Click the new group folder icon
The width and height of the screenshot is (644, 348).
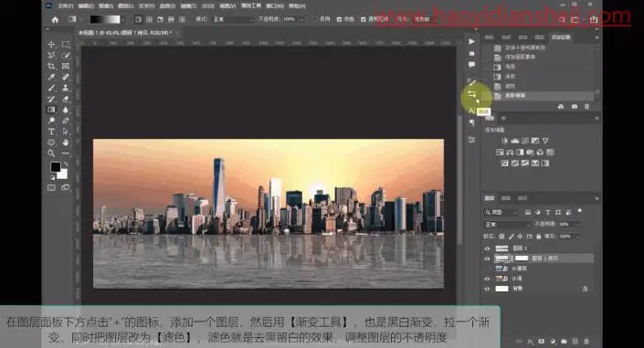click(564, 342)
